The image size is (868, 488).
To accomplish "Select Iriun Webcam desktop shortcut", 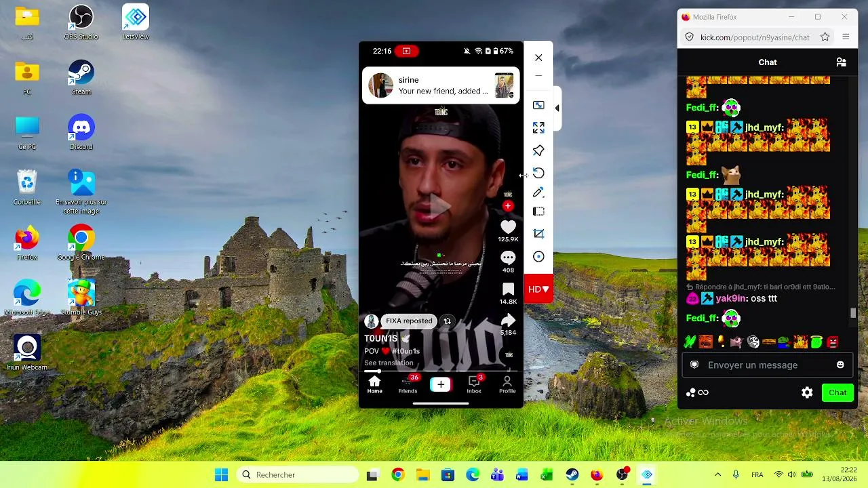I will (x=27, y=353).
